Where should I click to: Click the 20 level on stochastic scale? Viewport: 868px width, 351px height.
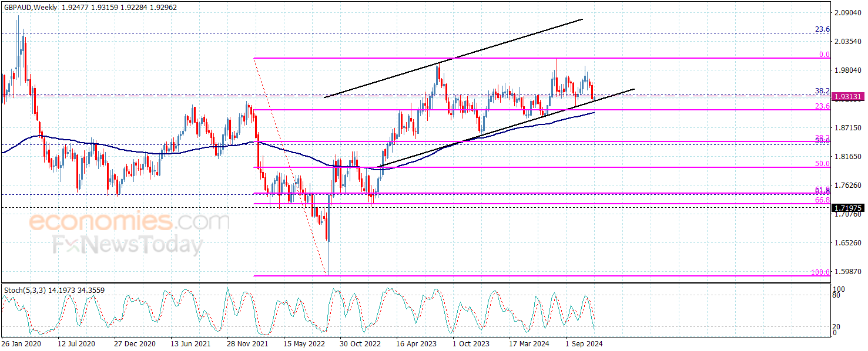pos(837,327)
